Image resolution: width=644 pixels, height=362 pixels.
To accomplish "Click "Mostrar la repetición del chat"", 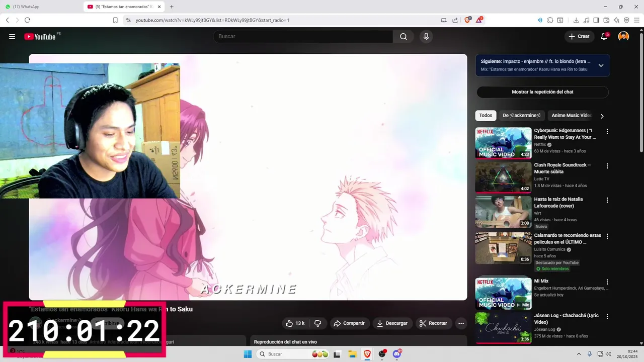I will click(542, 92).
